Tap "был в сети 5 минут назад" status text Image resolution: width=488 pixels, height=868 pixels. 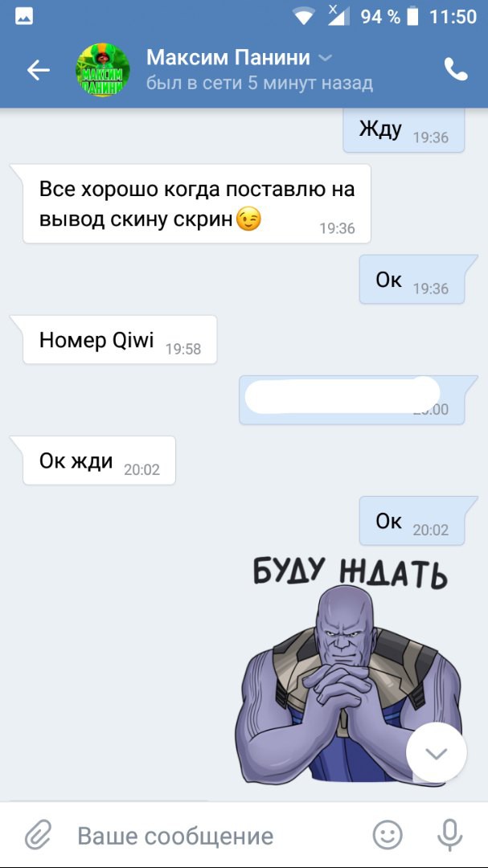259,84
